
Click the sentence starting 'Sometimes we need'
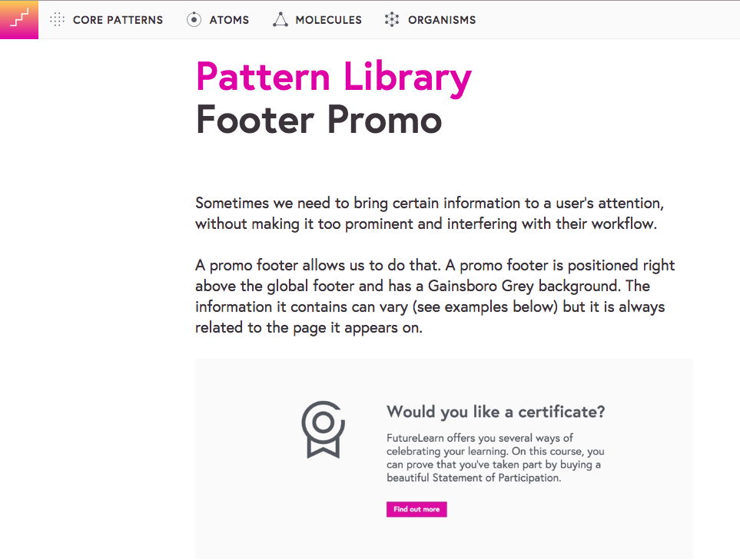coord(429,204)
